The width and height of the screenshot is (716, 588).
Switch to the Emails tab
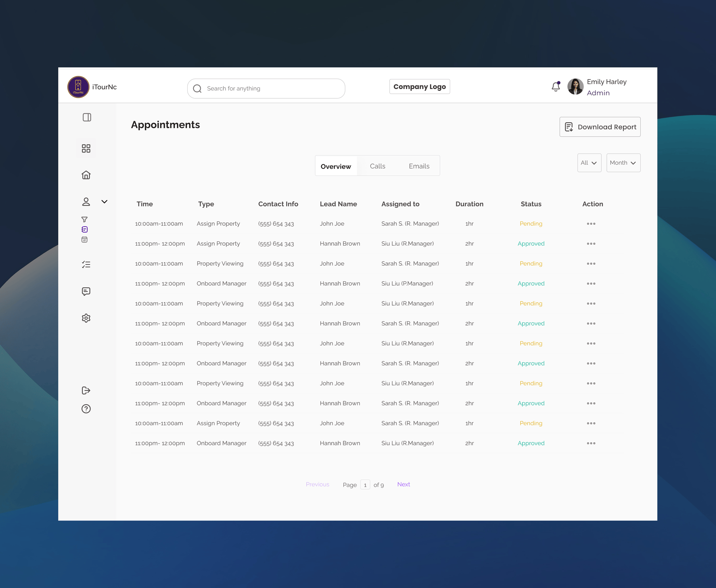pos(419,166)
